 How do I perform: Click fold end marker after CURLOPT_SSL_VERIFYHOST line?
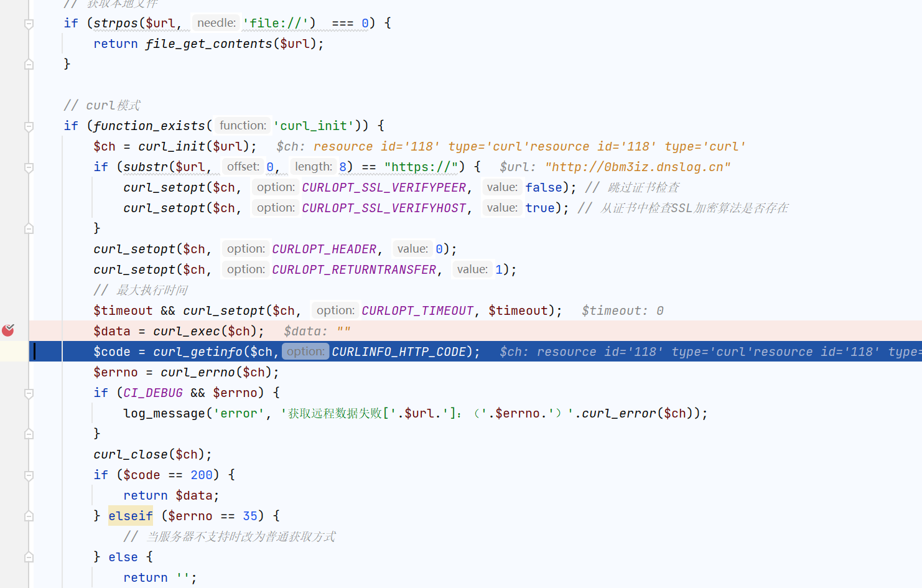click(x=29, y=228)
